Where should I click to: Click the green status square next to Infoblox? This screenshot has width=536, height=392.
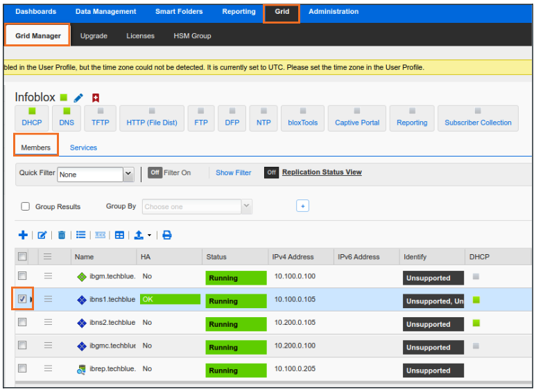pyautogui.click(x=64, y=98)
